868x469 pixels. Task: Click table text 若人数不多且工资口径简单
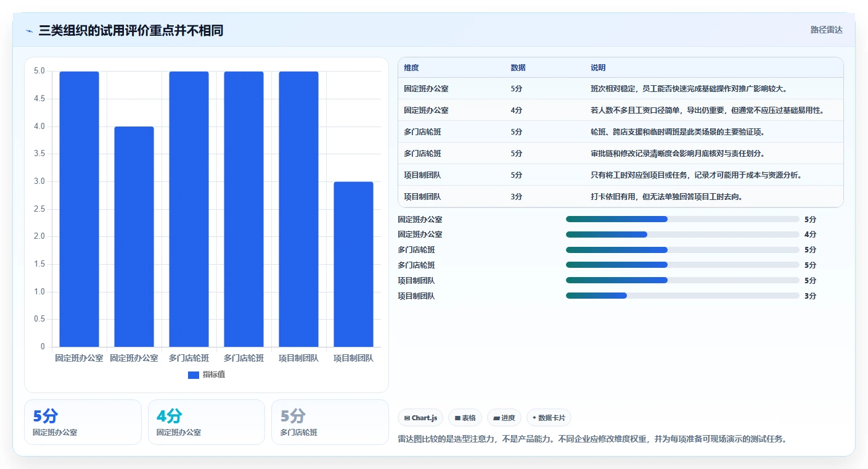(635, 110)
